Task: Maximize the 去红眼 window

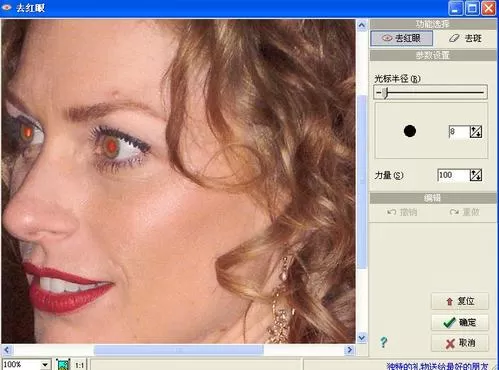Action: coord(472,8)
